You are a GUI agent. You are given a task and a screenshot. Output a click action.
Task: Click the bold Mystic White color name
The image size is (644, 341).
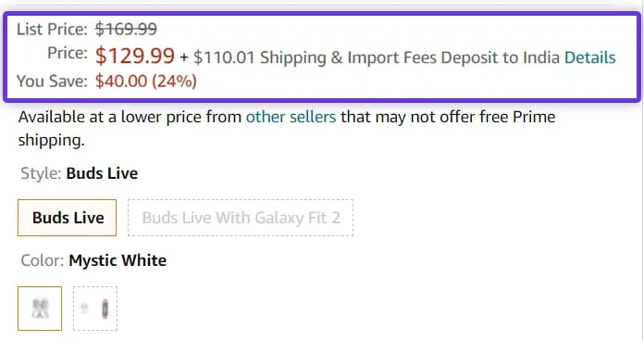tap(118, 260)
